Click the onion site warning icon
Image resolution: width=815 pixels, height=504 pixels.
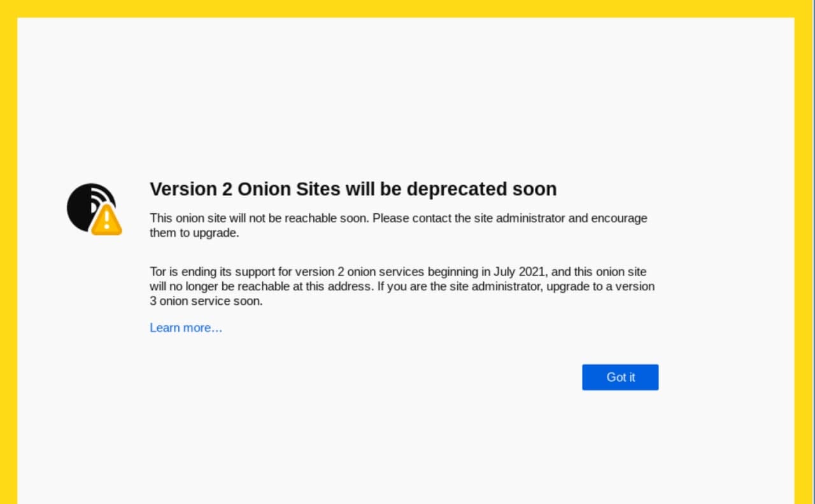coord(94,209)
